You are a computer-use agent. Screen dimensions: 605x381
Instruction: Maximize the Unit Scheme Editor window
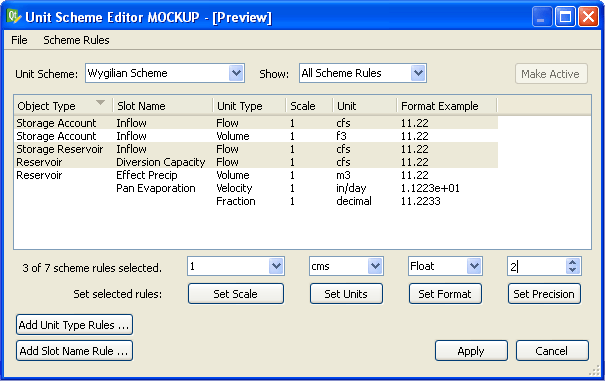[x=565, y=17]
